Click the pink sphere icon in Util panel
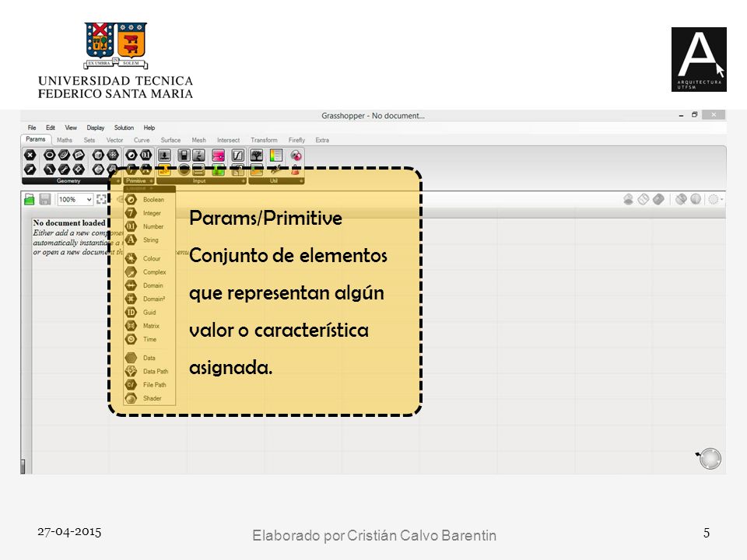The width and height of the screenshot is (747, 560). coord(296,156)
